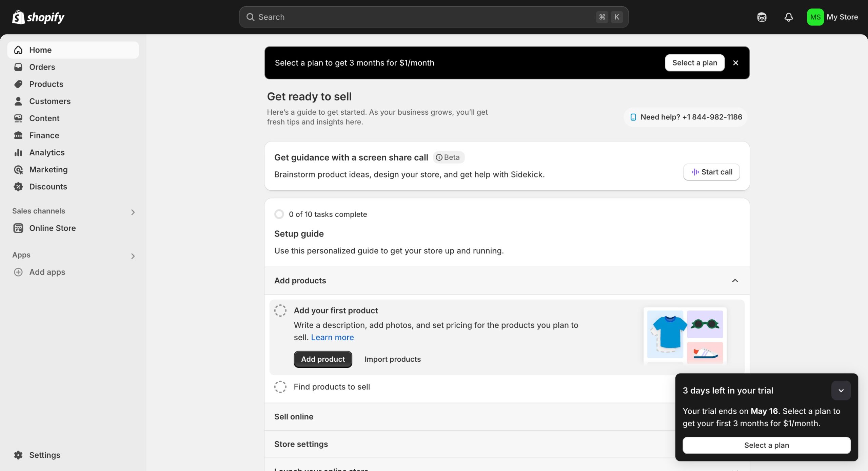
Task: Focus the Search input field
Action: tap(424, 17)
